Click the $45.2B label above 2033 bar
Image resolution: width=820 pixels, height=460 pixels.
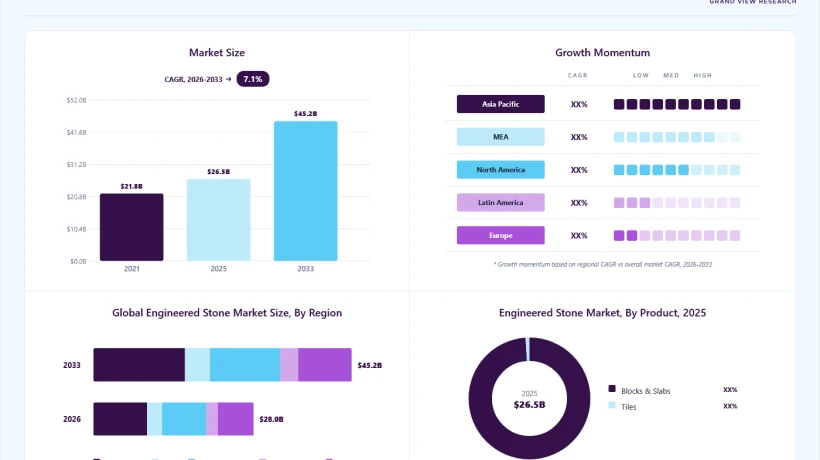click(305, 113)
